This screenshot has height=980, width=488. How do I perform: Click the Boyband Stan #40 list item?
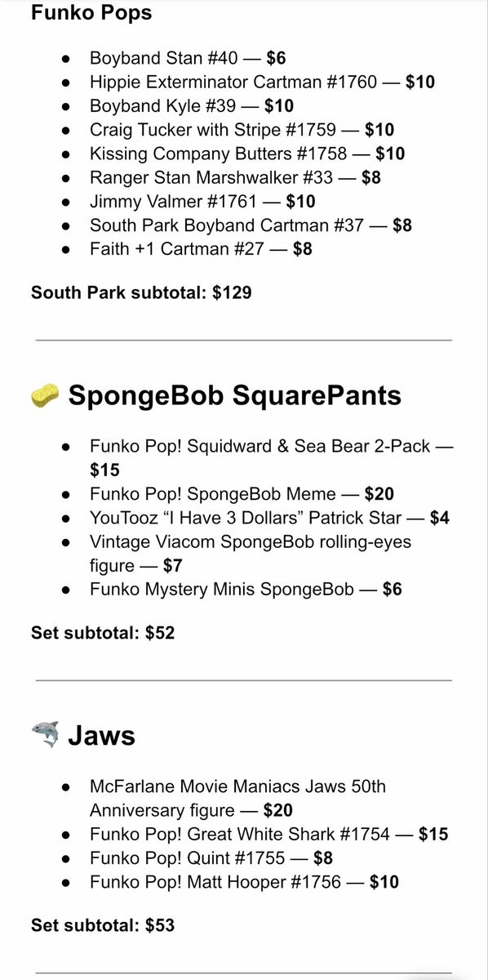(188, 58)
